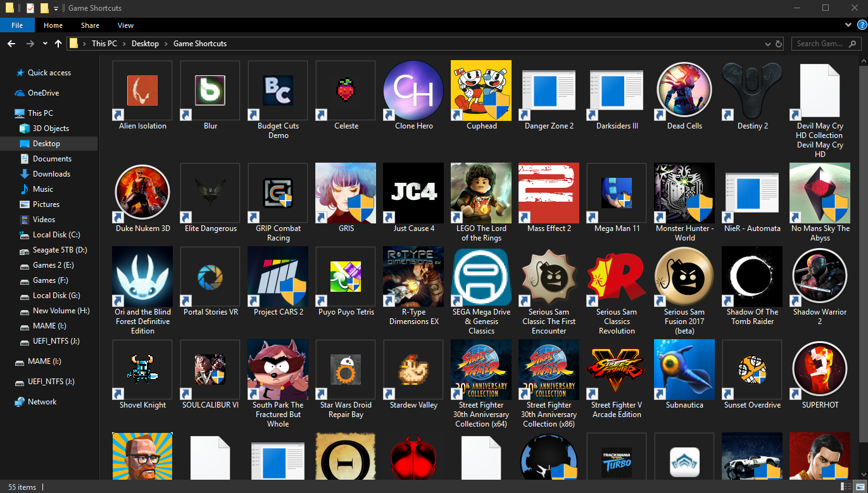Click the Monster Hunter - World icon
868x493 pixels.
[x=684, y=193]
